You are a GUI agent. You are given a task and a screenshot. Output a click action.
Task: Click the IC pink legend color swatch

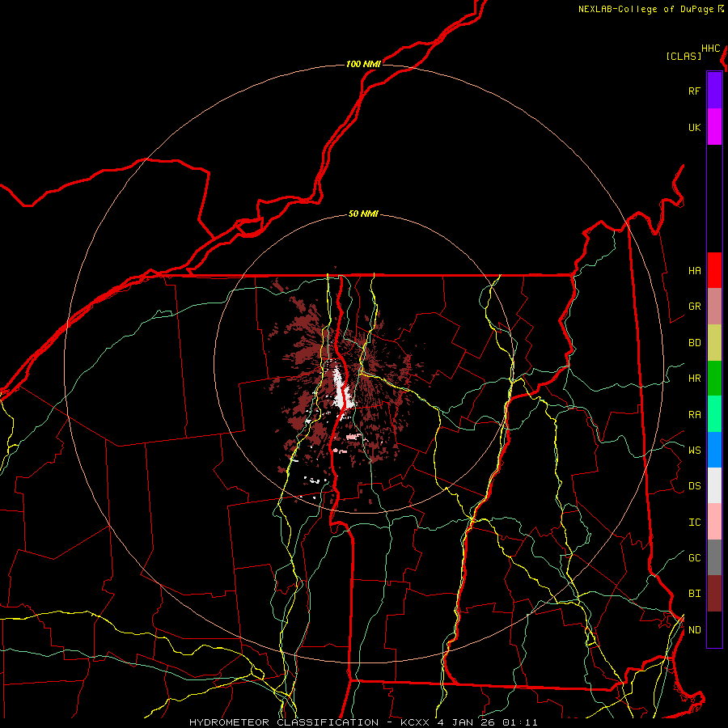click(714, 522)
